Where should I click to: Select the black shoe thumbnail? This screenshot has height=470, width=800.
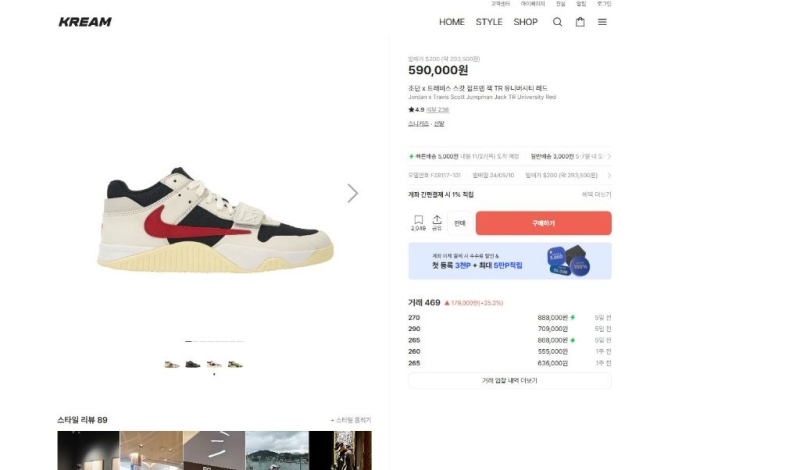coord(193,364)
